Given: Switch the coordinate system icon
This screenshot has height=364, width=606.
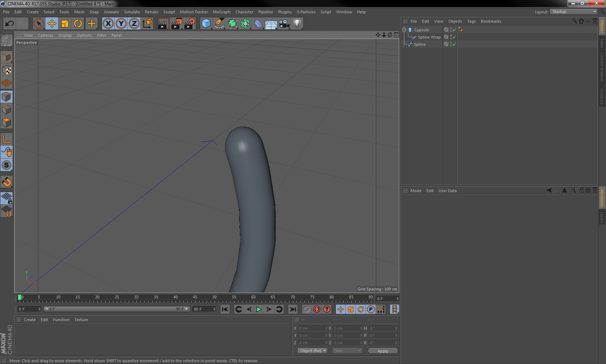Looking at the screenshot, I should (x=147, y=24).
